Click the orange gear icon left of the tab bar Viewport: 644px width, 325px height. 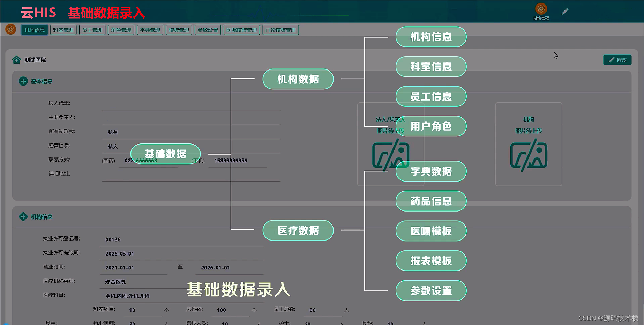10,30
